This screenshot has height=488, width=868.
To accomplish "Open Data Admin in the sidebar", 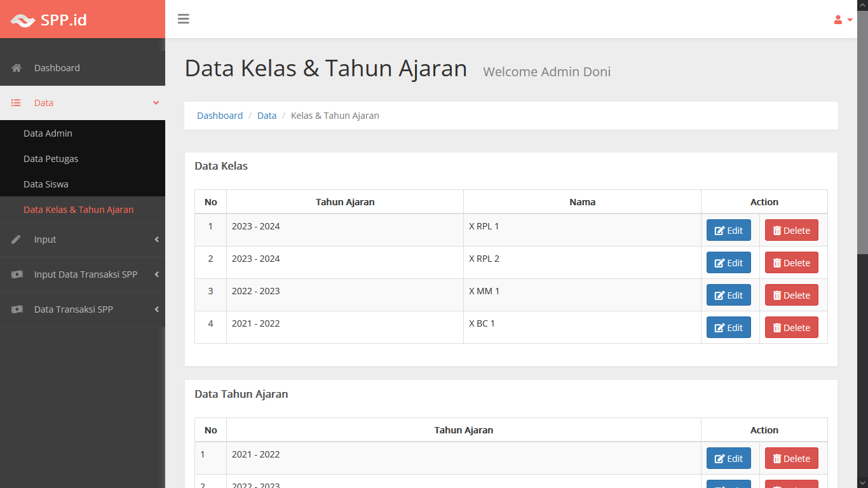I will [48, 133].
